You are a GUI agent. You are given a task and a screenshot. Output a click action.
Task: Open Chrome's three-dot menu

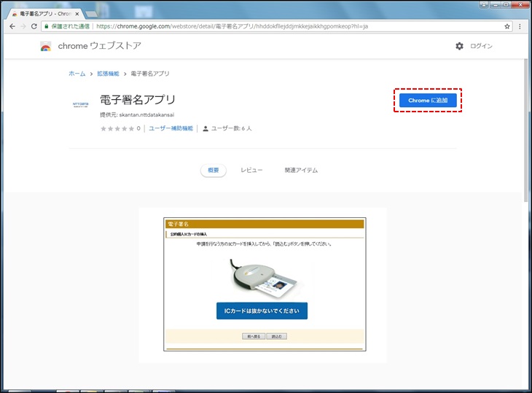tap(520, 26)
